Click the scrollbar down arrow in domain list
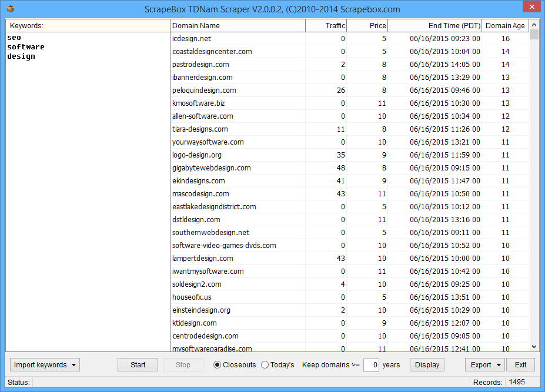 point(534,347)
